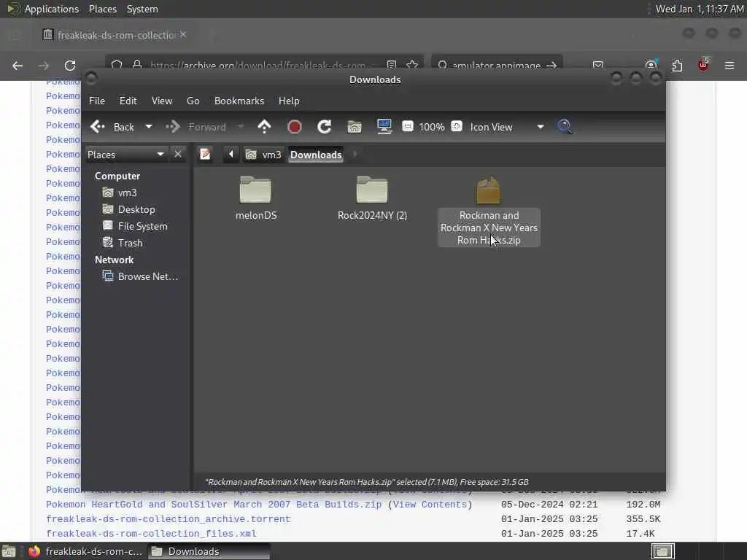The height and width of the screenshot is (560, 747).
Task: Select the melonDS folder icon
Action: pyautogui.click(x=255, y=190)
